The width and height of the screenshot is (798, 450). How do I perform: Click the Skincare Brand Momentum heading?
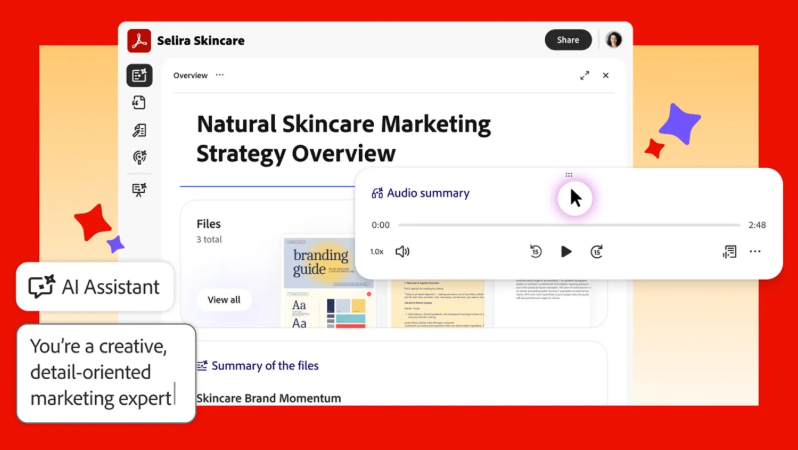pyautogui.click(x=269, y=398)
